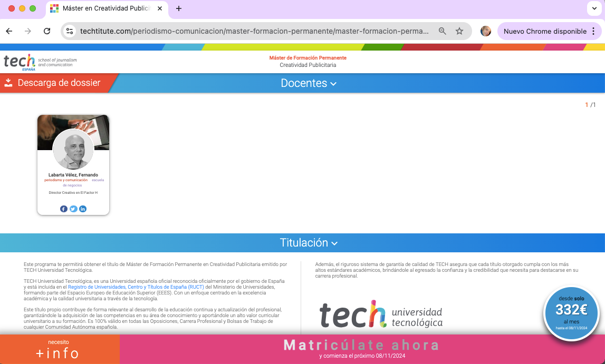Screen dimensions: 605x364
Task: Go back to the previous page
Action: (x=9, y=31)
